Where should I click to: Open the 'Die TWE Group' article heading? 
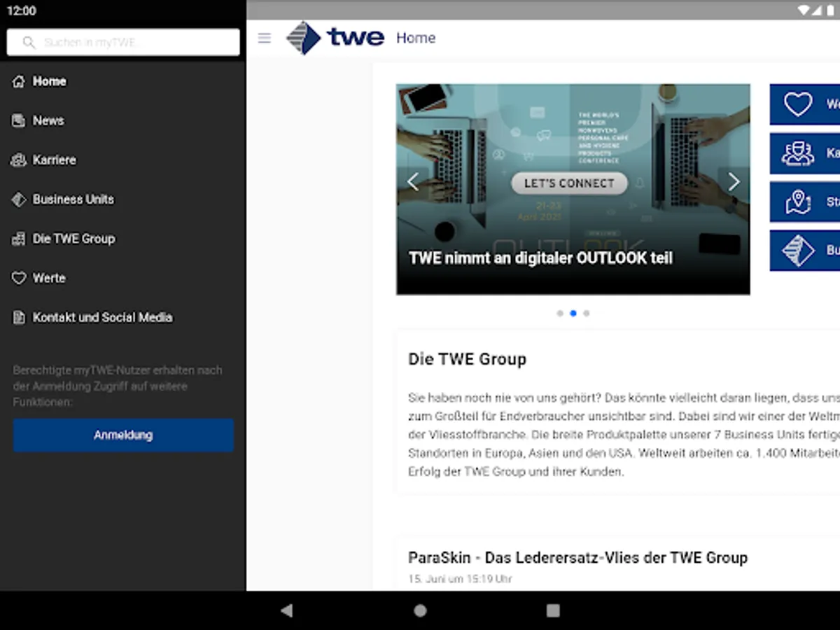pos(468,359)
